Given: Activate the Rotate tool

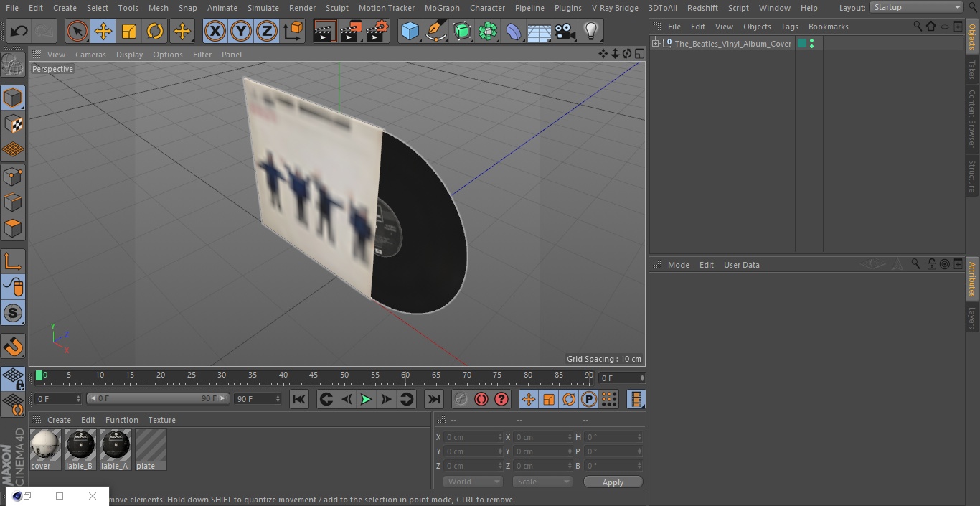Looking at the screenshot, I should point(155,32).
